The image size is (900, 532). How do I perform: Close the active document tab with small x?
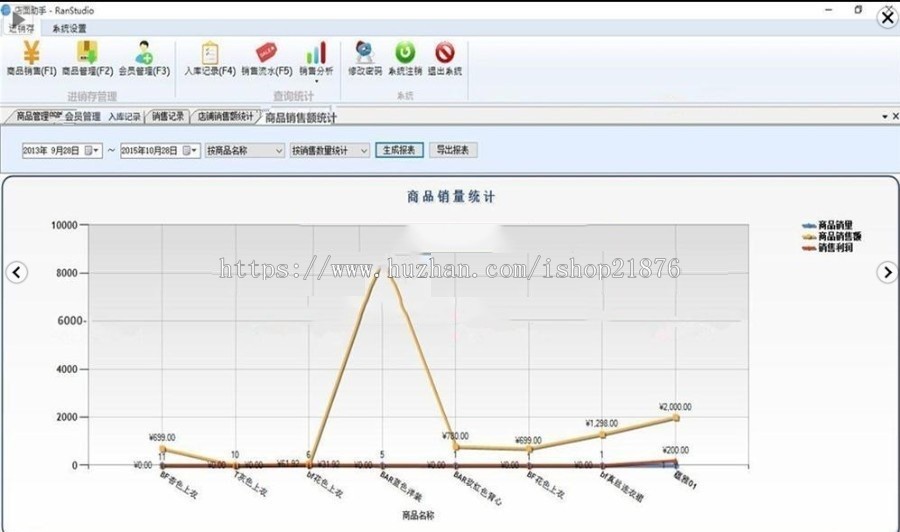click(x=895, y=117)
